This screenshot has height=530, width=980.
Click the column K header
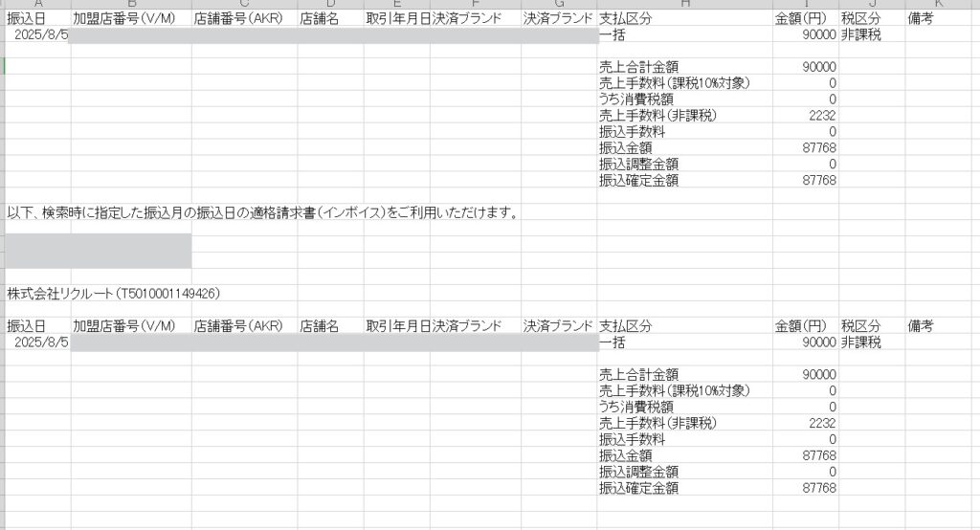pos(941,5)
